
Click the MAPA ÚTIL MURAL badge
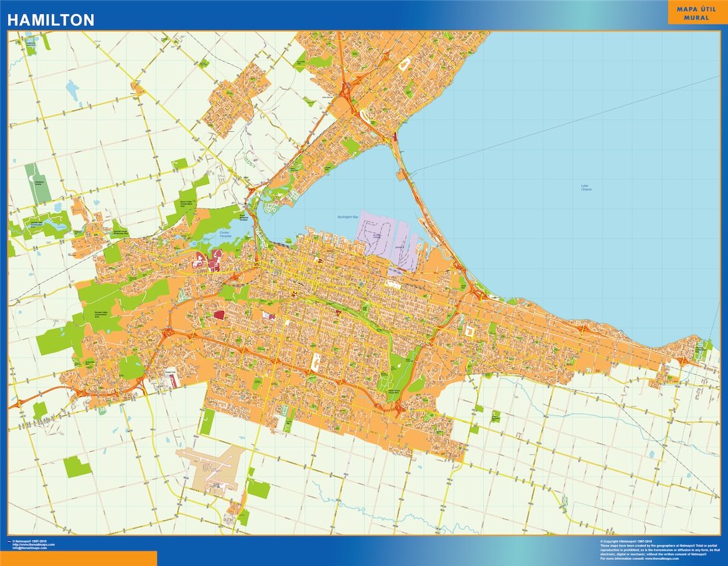[x=694, y=13]
